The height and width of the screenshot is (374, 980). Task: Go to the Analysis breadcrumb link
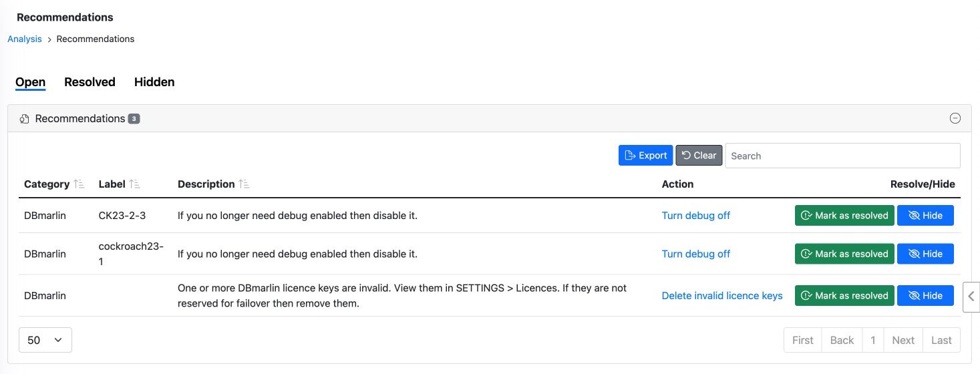pos(25,39)
